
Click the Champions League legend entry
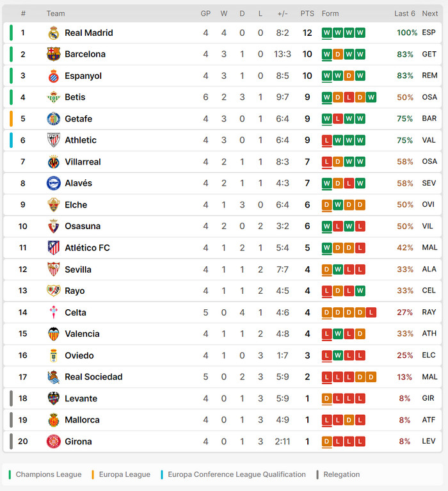point(48,474)
